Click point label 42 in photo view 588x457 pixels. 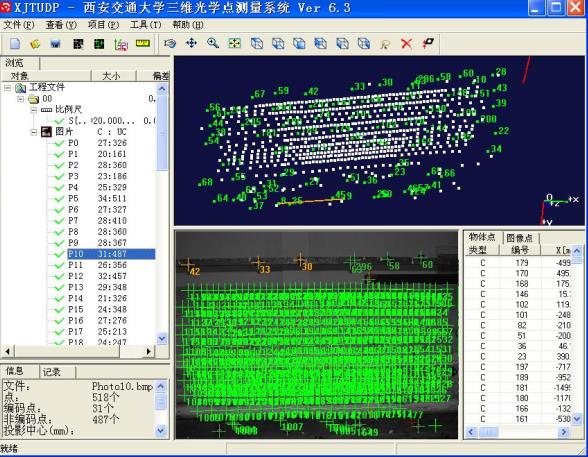[x=195, y=271]
